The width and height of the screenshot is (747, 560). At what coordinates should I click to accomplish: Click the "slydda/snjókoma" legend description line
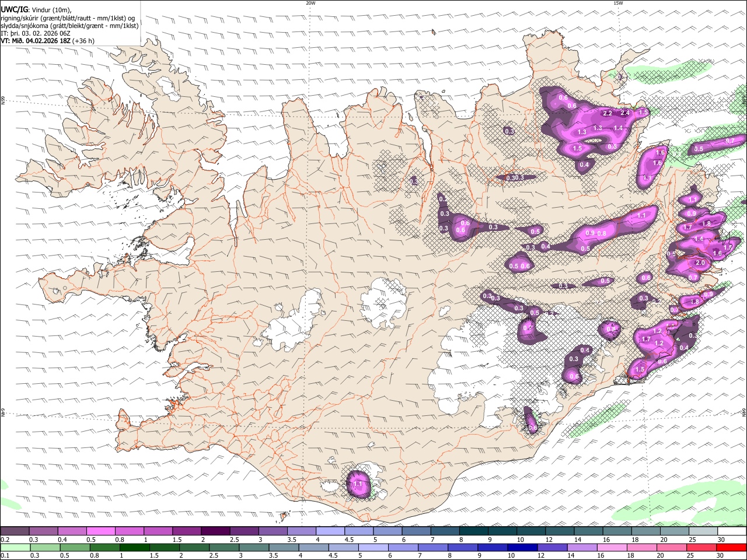[69, 26]
